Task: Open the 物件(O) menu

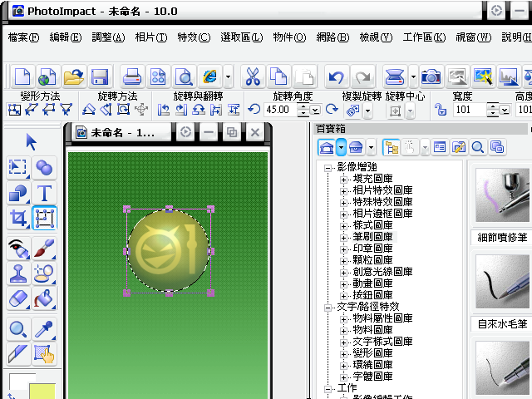Action: pos(289,37)
